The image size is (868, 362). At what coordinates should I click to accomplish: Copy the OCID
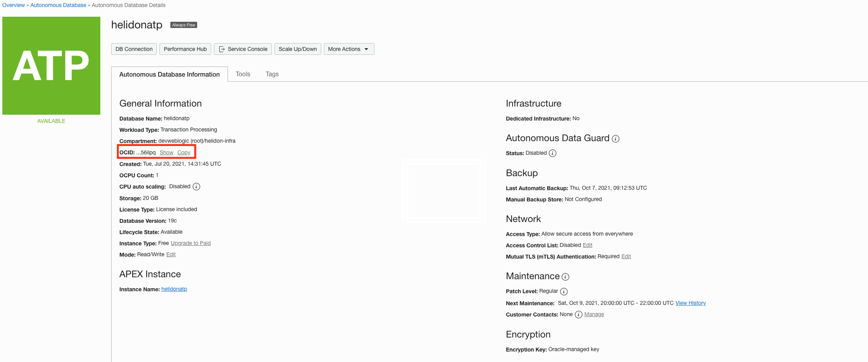[x=184, y=152]
